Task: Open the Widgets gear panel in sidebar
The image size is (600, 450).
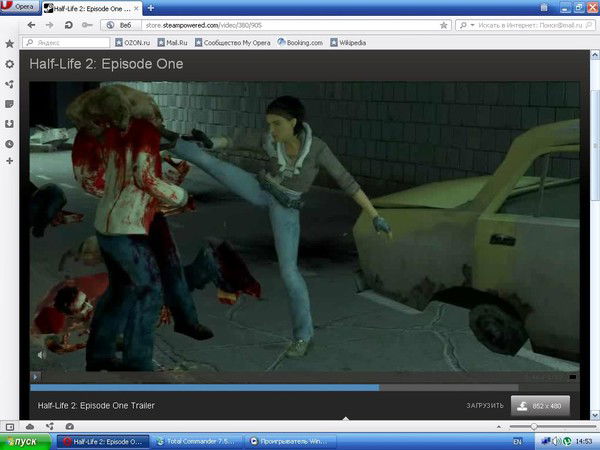Action: click(9, 64)
